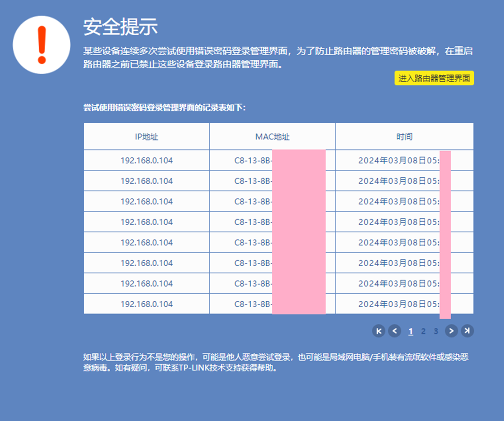
Task: Click the MAC地址 column header
Action: (272, 137)
